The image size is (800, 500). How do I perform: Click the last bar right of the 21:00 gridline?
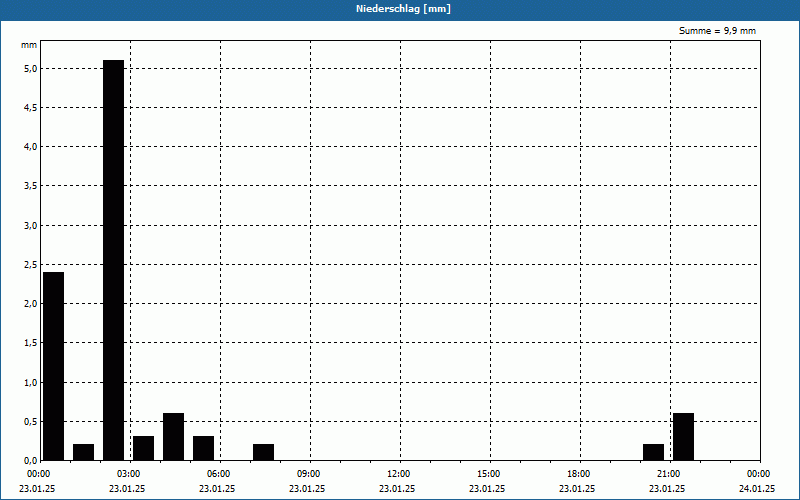coord(683,437)
